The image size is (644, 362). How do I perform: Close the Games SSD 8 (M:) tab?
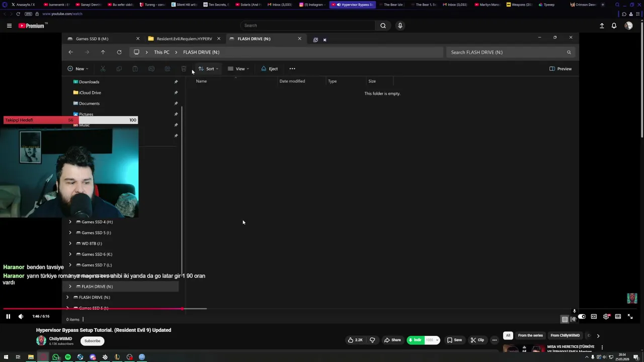[138, 39]
